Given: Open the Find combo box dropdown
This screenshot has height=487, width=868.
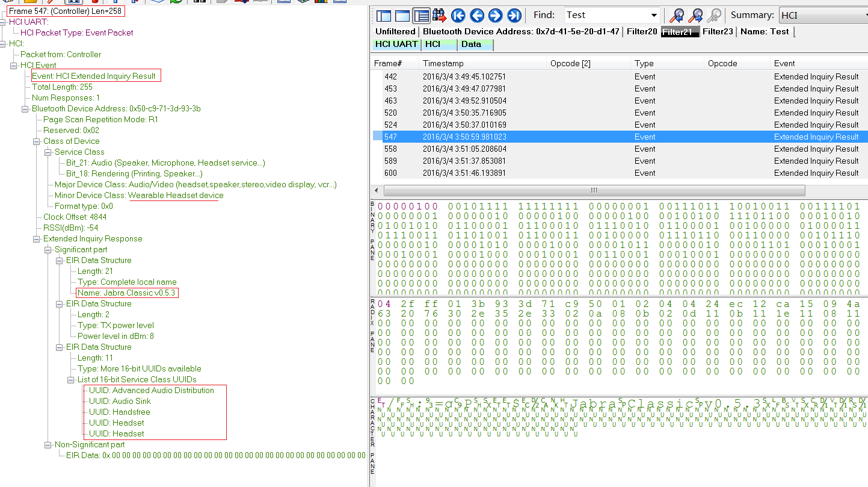Looking at the screenshot, I should 654,14.
